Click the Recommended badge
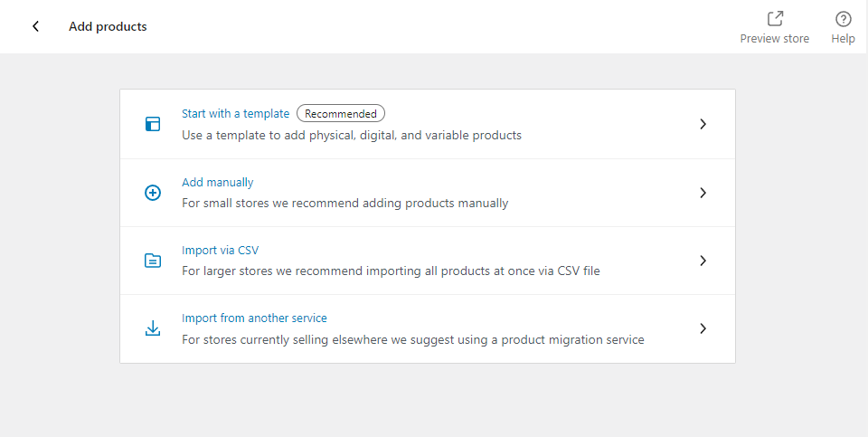The height and width of the screenshot is (437, 868). pyautogui.click(x=341, y=113)
